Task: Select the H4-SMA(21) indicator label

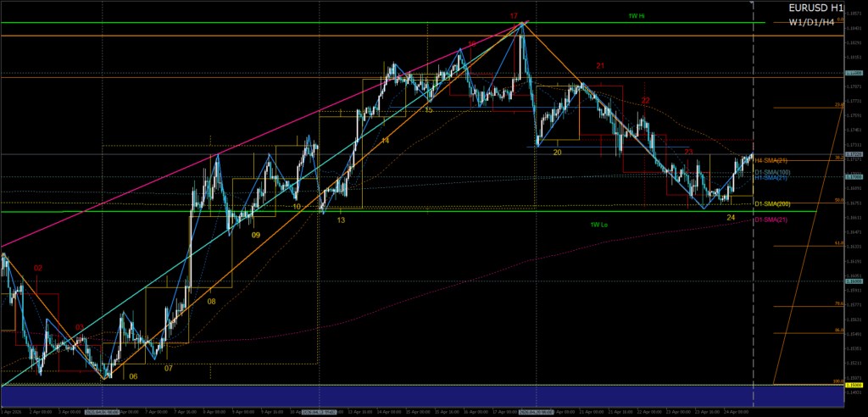Action: 772,160
